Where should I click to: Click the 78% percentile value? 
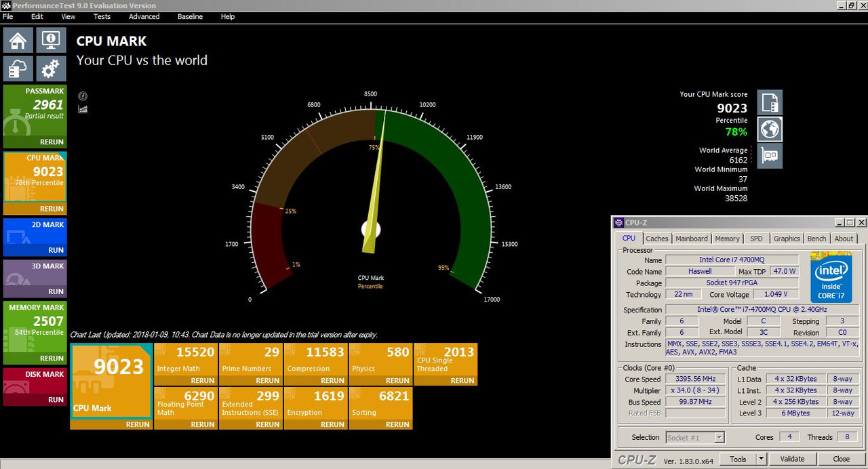point(735,131)
